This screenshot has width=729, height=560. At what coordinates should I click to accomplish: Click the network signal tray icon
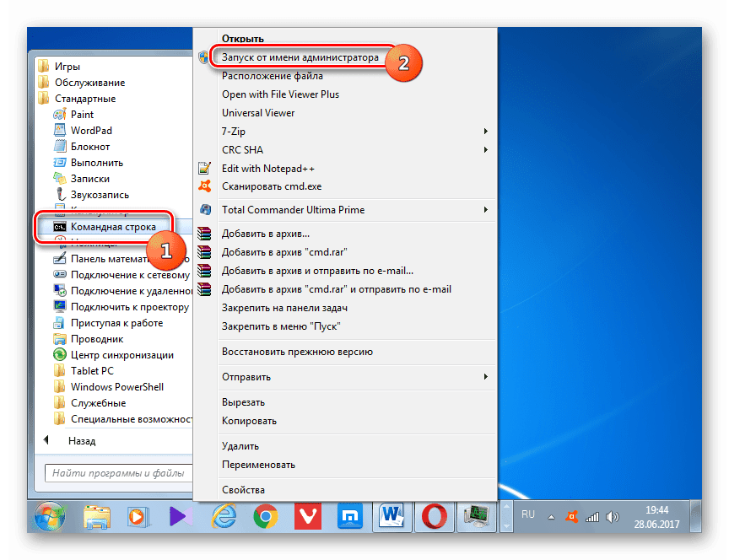(x=591, y=516)
